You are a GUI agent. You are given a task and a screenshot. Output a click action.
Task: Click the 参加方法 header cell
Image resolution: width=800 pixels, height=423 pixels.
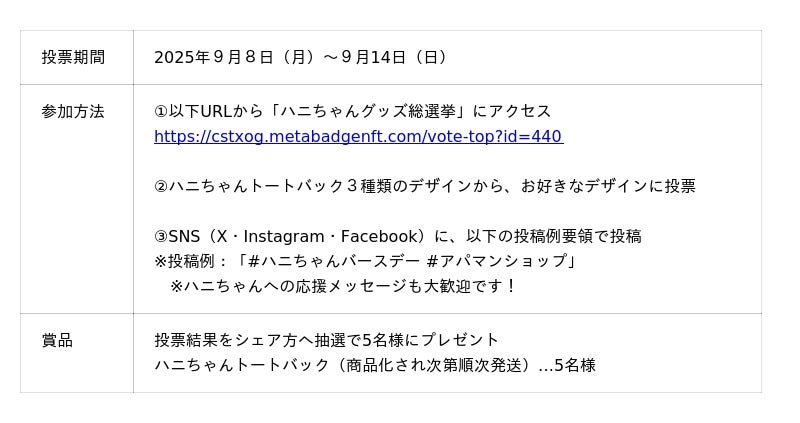click(x=73, y=112)
